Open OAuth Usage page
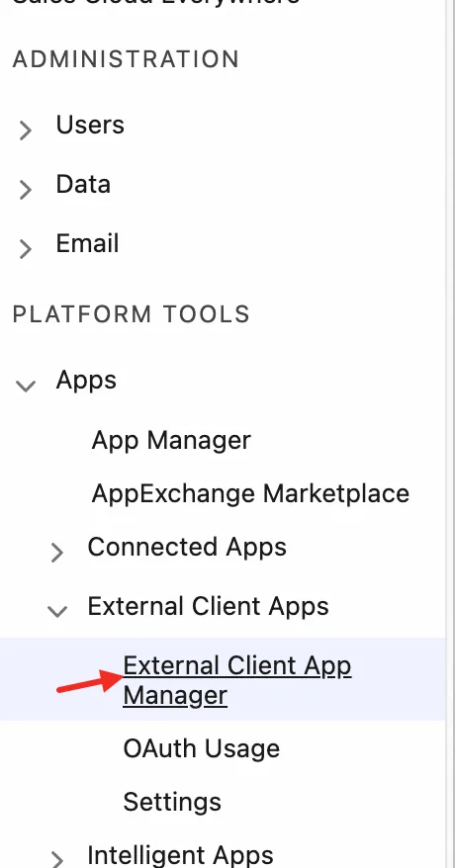The image size is (455, 868). coord(202,748)
